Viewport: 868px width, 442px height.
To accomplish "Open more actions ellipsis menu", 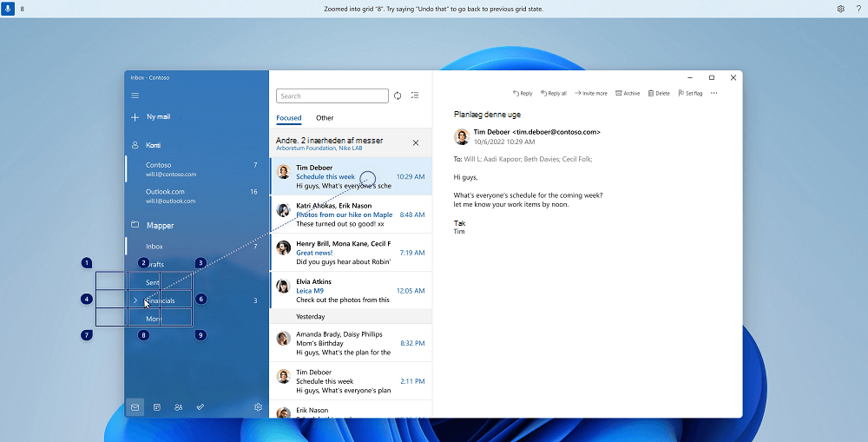I will click(x=714, y=94).
